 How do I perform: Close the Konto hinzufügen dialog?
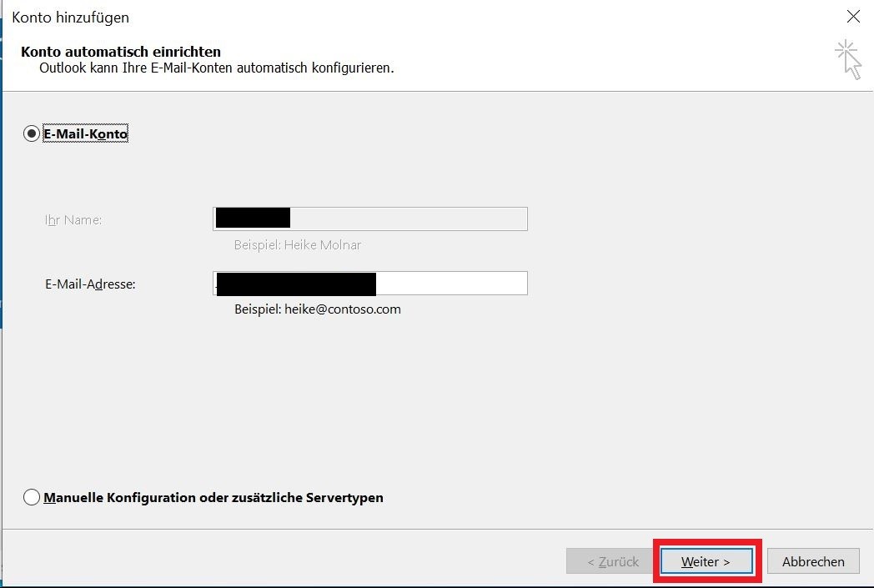(853, 17)
